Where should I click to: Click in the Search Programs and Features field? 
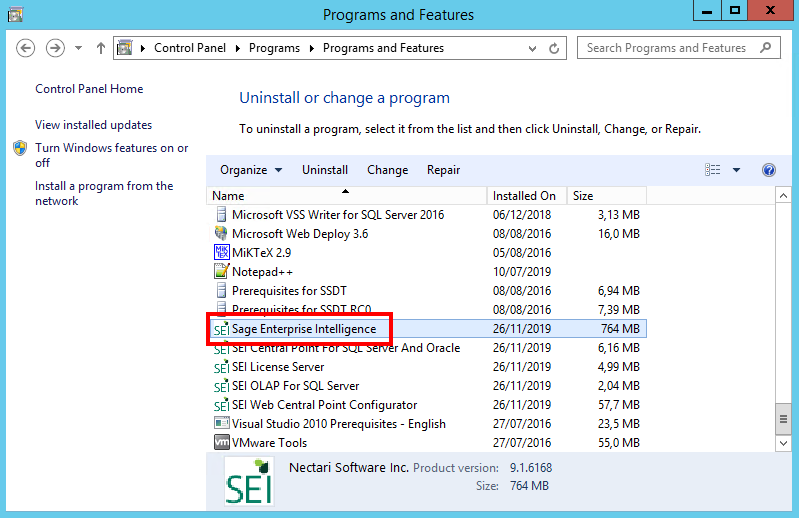pos(668,48)
